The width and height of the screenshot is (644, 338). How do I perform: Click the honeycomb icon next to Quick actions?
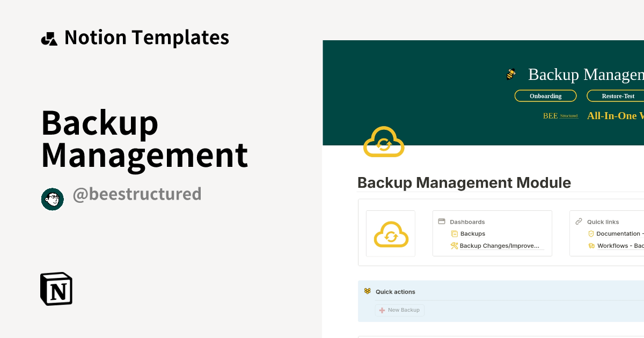point(367,291)
